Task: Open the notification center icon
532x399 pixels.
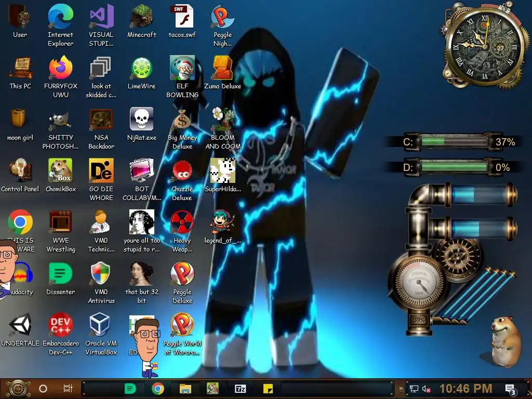Action: point(511,390)
